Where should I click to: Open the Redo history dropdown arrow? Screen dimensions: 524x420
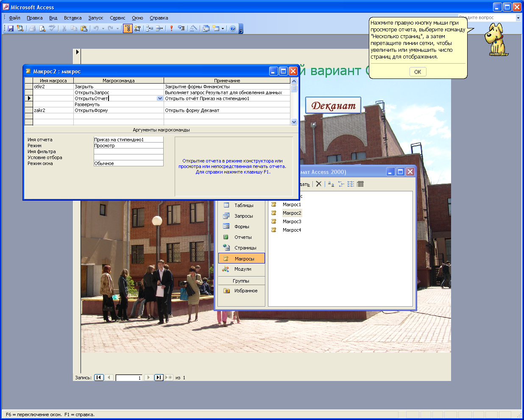click(x=117, y=28)
